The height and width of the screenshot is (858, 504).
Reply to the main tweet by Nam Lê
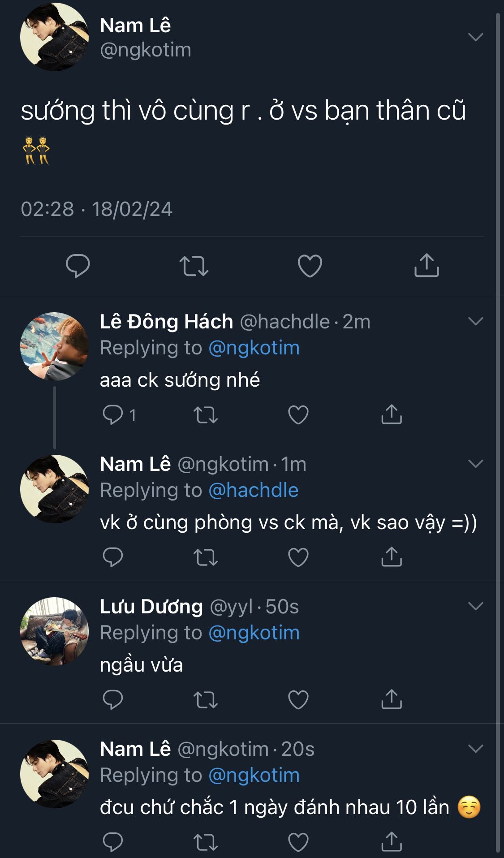(x=78, y=266)
